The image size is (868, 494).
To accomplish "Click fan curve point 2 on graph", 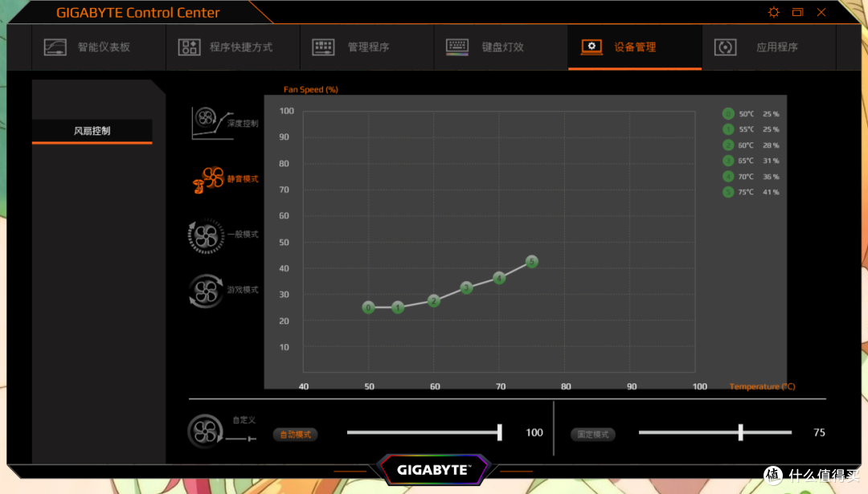I will (433, 301).
